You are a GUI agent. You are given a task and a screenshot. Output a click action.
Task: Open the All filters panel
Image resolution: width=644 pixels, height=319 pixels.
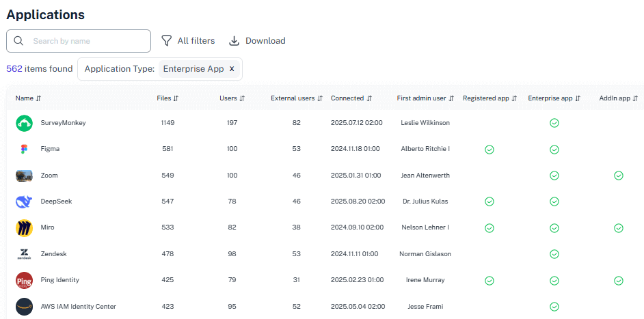[x=188, y=41]
